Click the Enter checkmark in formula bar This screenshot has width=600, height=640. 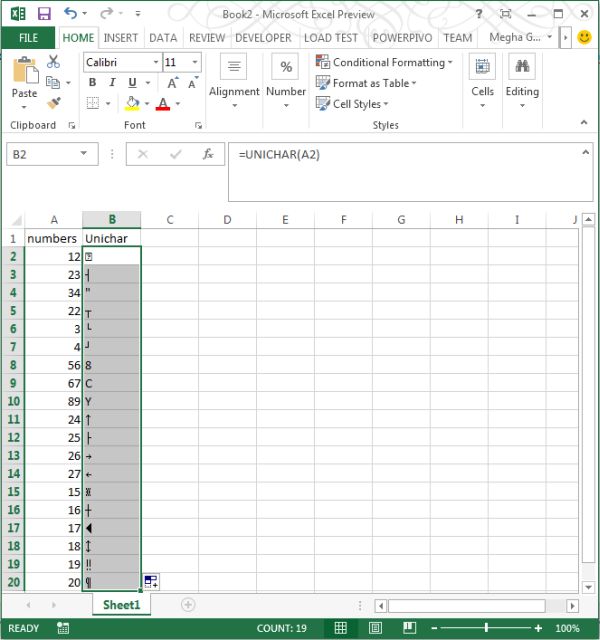pyautogui.click(x=176, y=154)
